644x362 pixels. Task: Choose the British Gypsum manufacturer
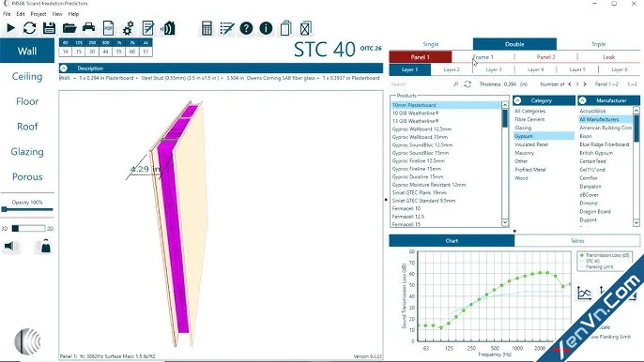pos(596,153)
